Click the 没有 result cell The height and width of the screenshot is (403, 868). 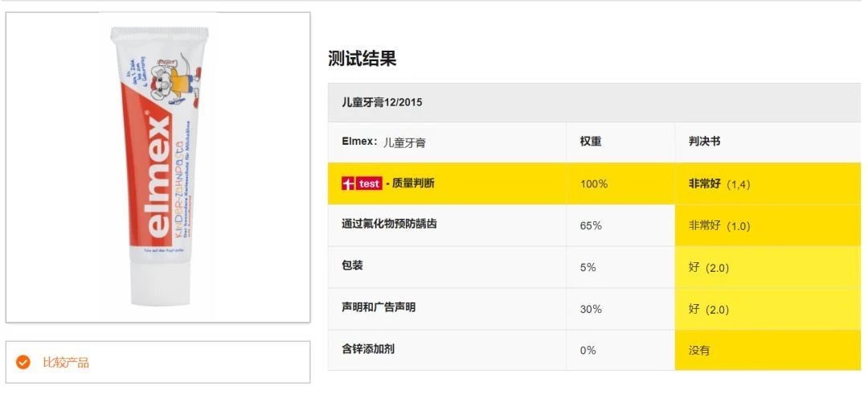[x=699, y=351]
